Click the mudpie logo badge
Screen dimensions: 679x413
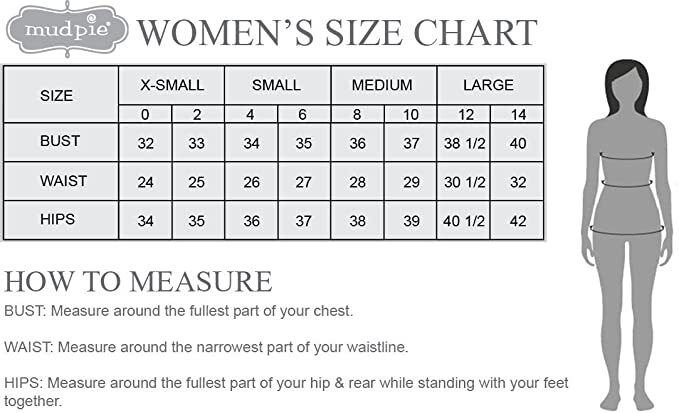(x=66, y=29)
